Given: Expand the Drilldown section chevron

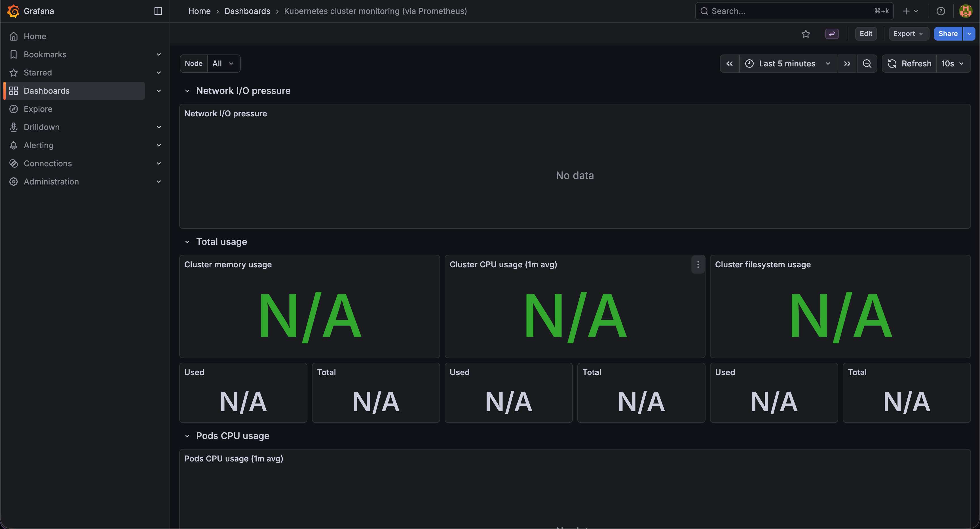Looking at the screenshot, I should (159, 127).
